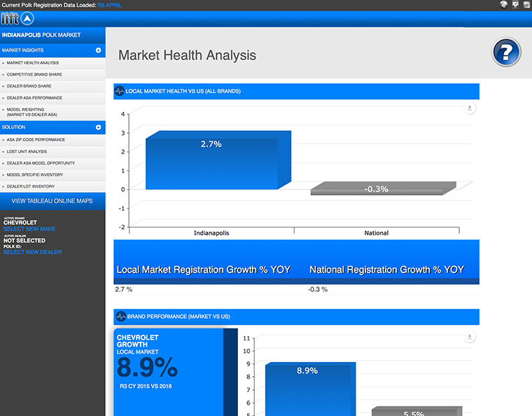Image resolution: width=532 pixels, height=416 pixels.
Task: Collapse the Market Insights section
Action: tap(99, 50)
